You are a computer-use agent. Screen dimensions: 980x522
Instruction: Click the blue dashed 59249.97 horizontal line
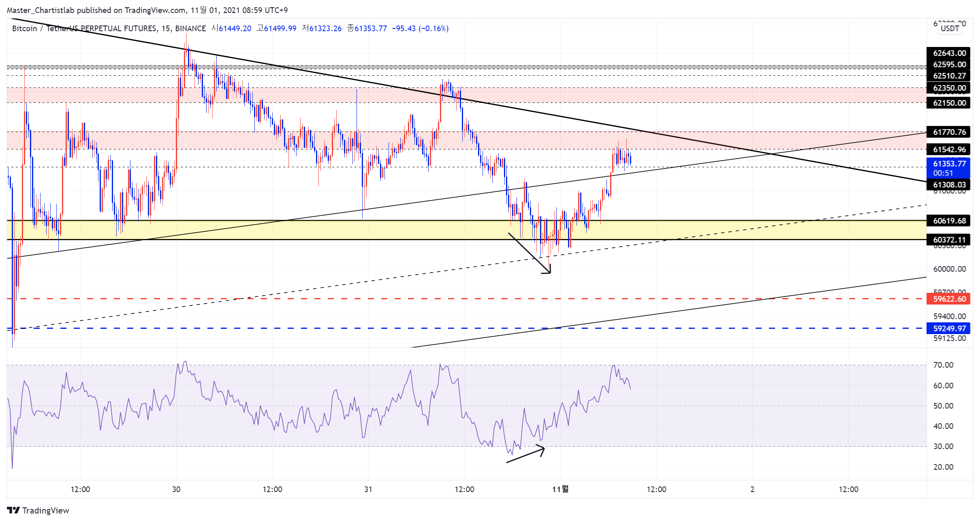click(x=467, y=328)
